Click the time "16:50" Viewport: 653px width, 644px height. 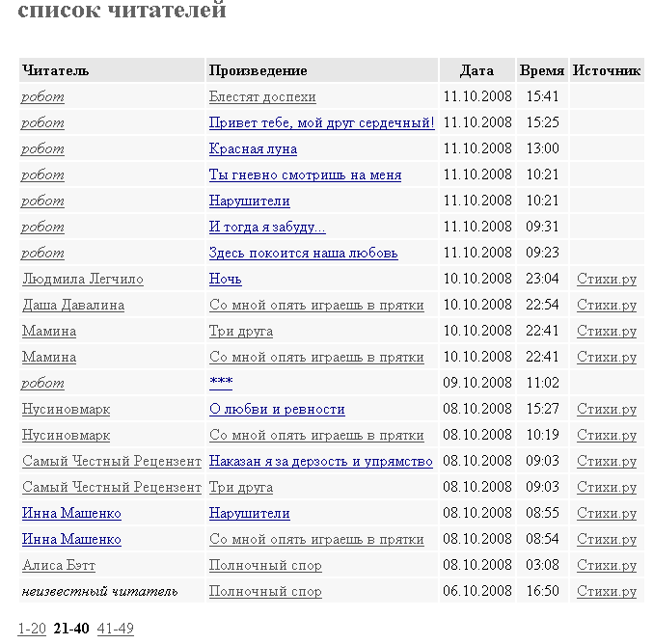542,591
